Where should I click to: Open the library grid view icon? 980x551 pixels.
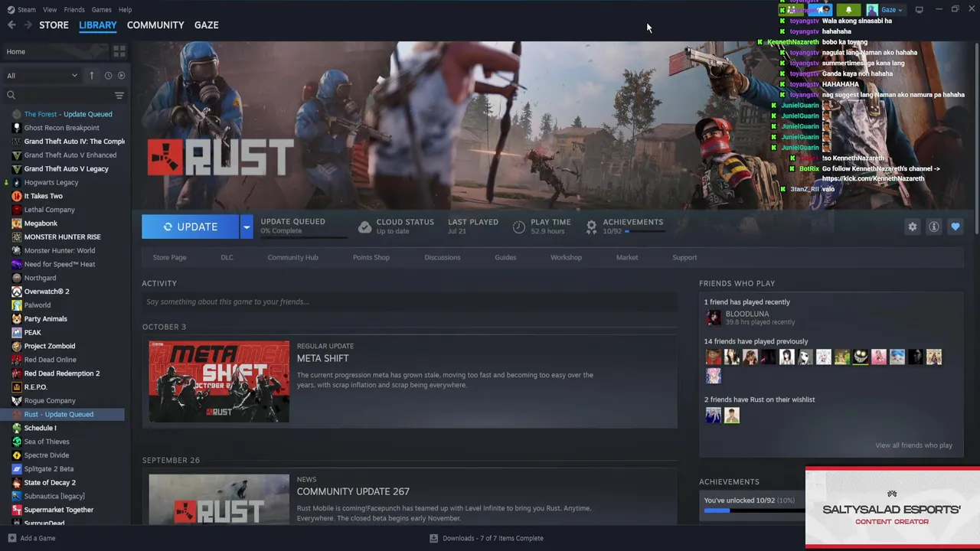119,51
